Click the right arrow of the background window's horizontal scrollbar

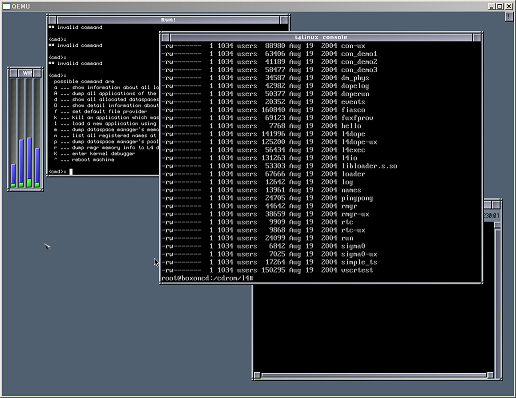[490, 375]
